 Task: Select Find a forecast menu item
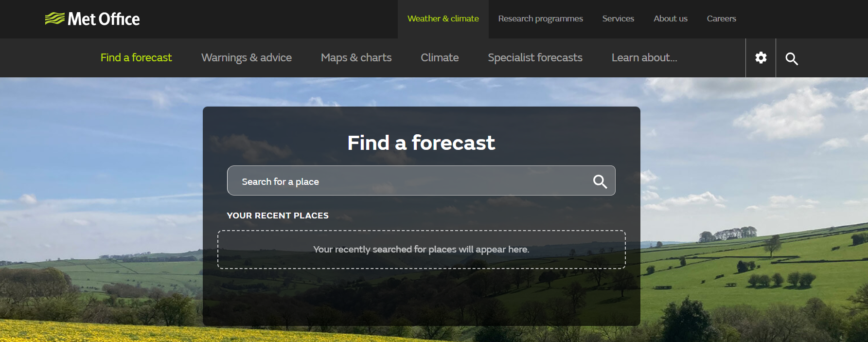136,57
